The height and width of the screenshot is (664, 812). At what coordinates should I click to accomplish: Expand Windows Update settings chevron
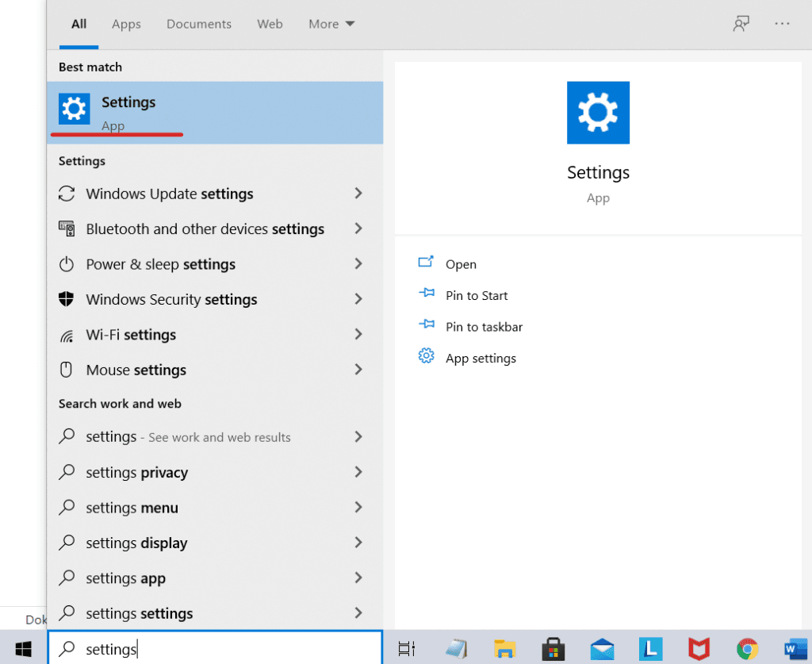click(358, 194)
